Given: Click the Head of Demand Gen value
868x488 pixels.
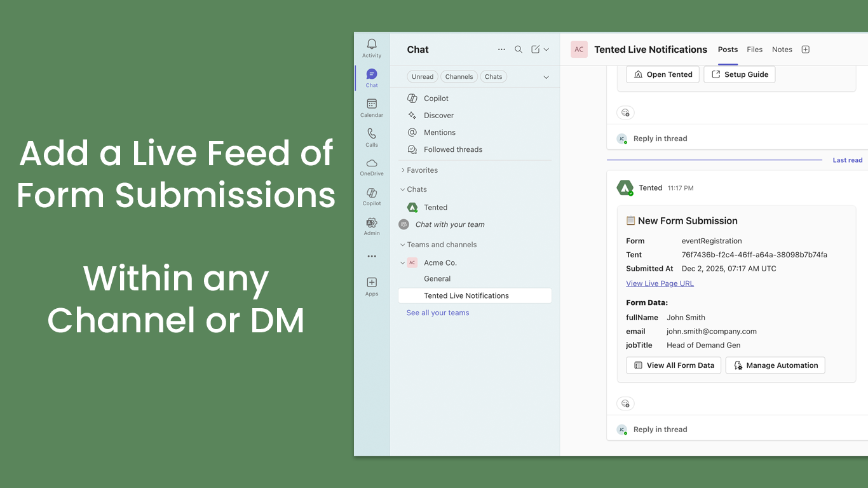Looking at the screenshot, I should [x=703, y=345].
